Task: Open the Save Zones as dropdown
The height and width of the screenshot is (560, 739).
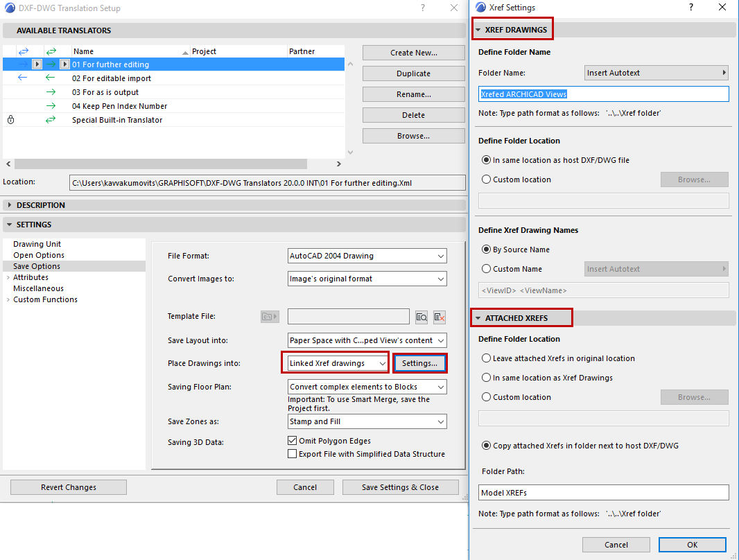Action: (367, 421)
